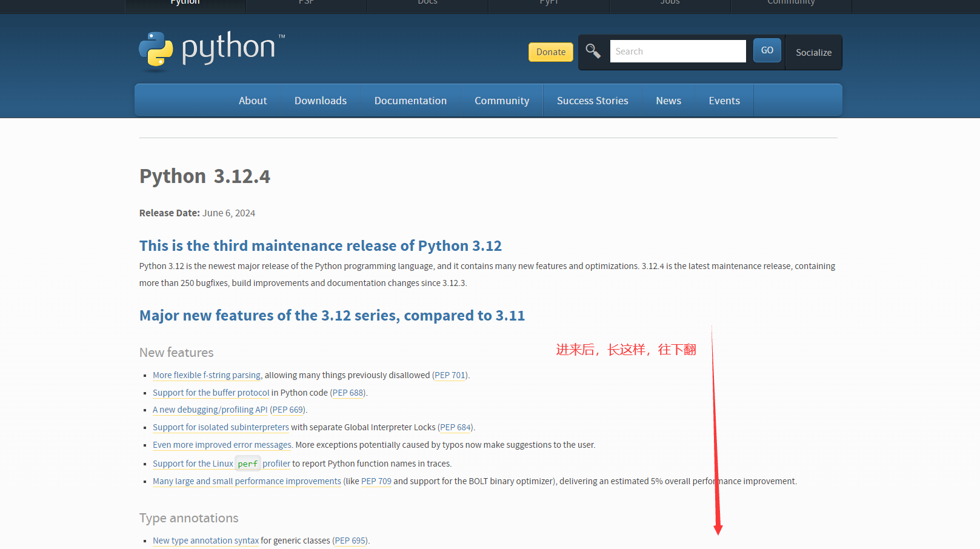Switch to the Python top tab
Screen dimensions: 980x549
(x=185, y=5)
